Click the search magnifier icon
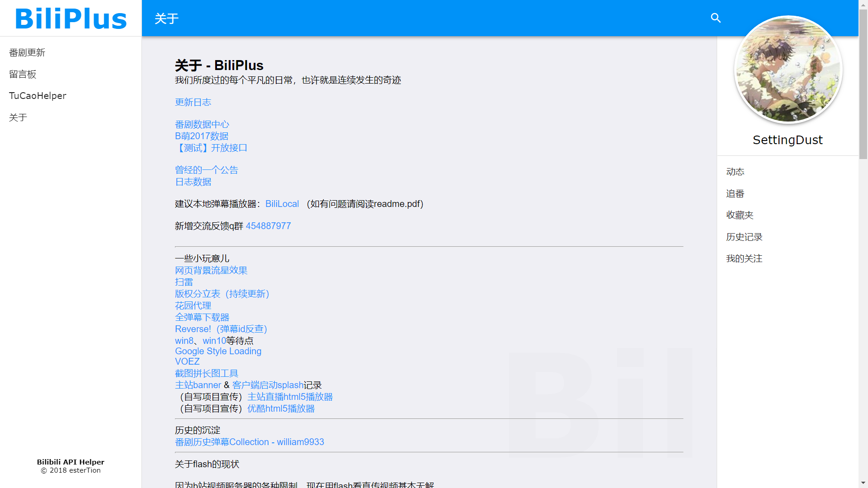 [x=716, y=18]
